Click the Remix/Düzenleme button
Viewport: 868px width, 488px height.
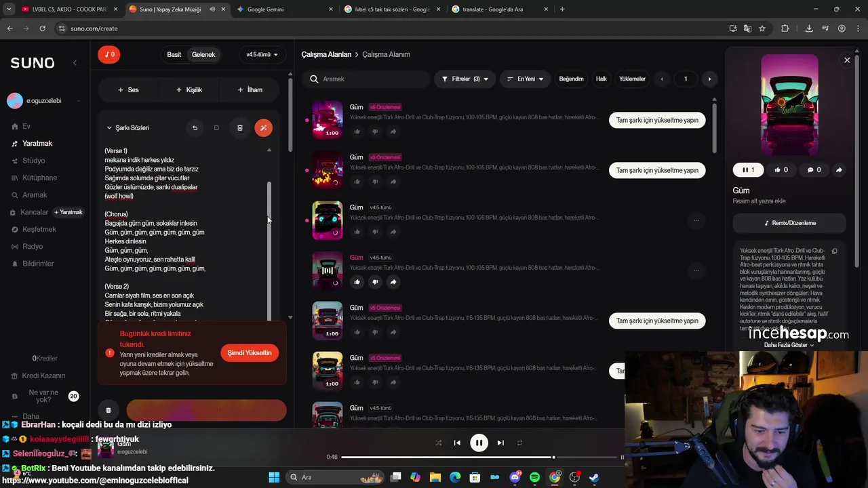(789, 223)
